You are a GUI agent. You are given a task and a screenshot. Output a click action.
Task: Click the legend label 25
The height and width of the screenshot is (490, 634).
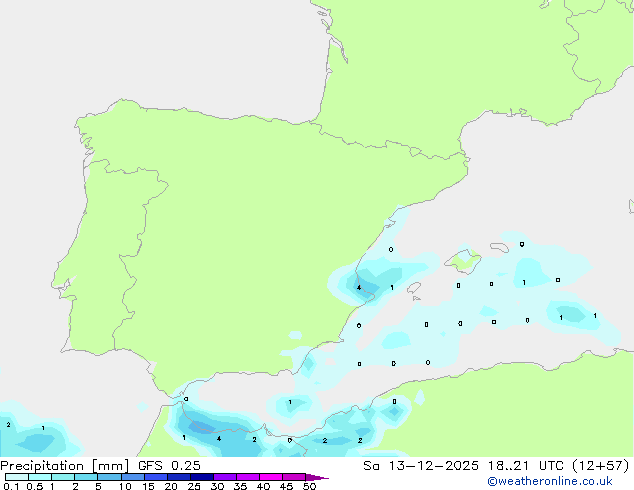(194, 486)
